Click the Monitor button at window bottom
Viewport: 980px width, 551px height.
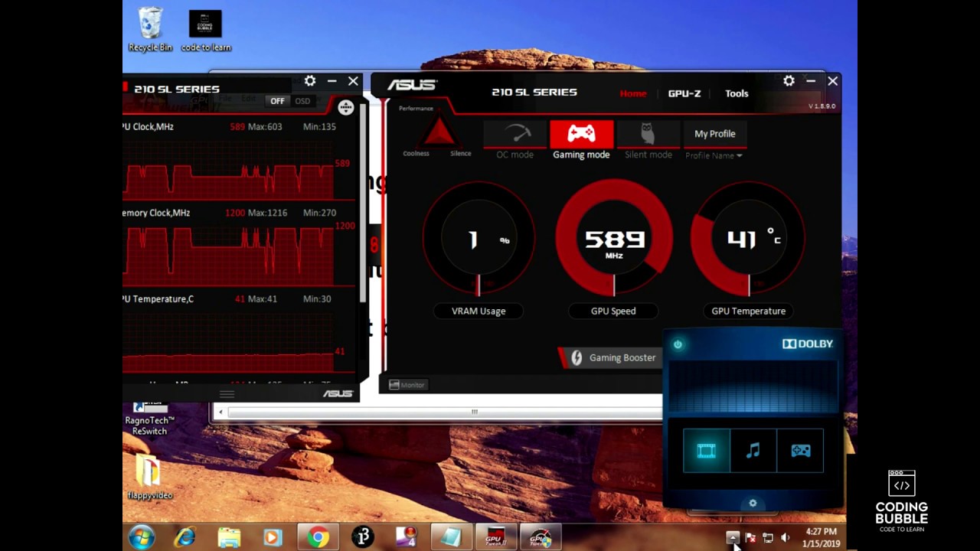point(407,385)
